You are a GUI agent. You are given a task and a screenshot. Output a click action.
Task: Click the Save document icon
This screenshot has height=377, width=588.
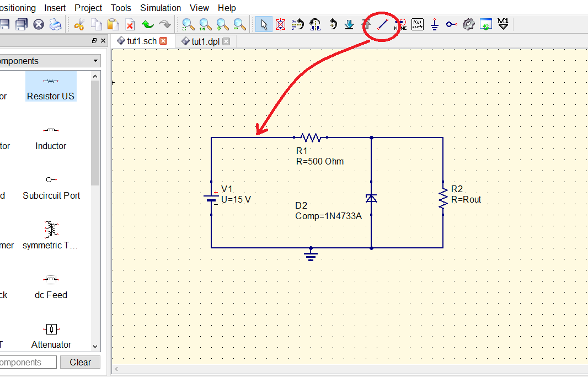coord(4,25)
